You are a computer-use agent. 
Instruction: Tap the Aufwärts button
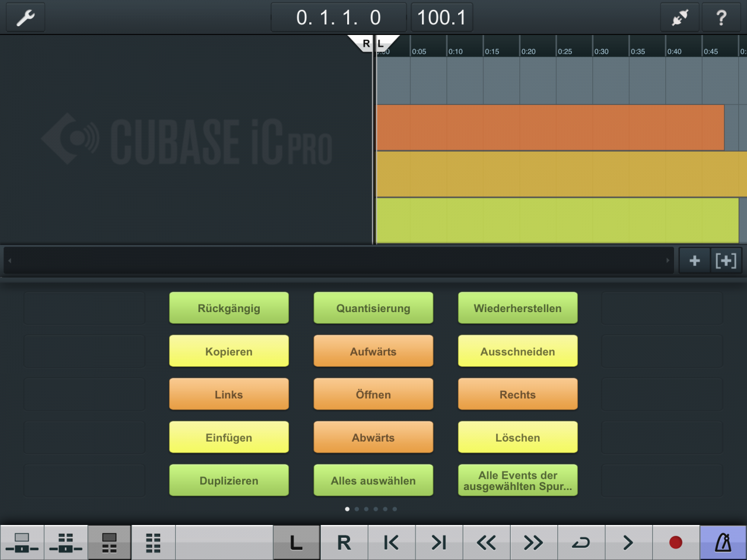[373, 351]
